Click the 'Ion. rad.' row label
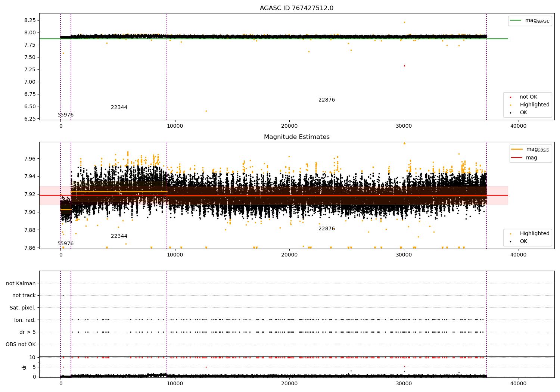Image resolution: width=560 pixels, height=392 pixels. tap(25, 320)
